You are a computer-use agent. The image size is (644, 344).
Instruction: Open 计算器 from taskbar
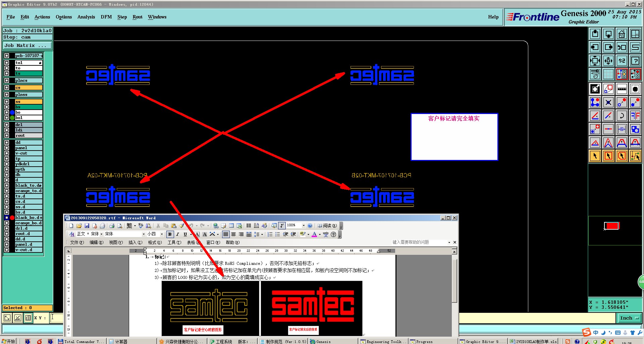pos(132,341)
